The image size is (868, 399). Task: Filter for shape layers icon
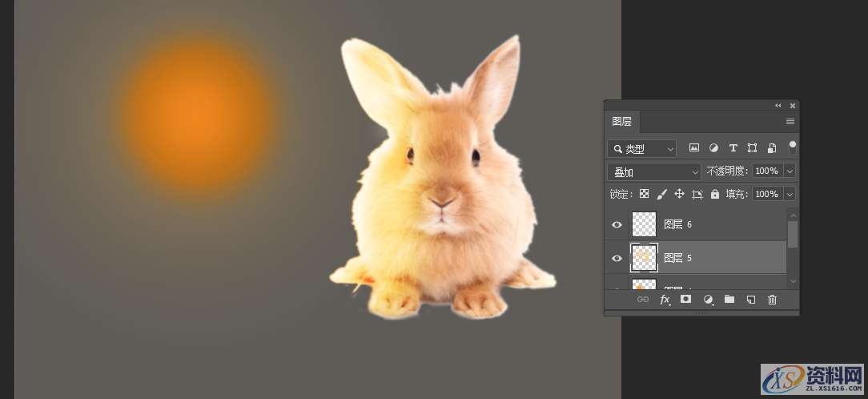752,148
